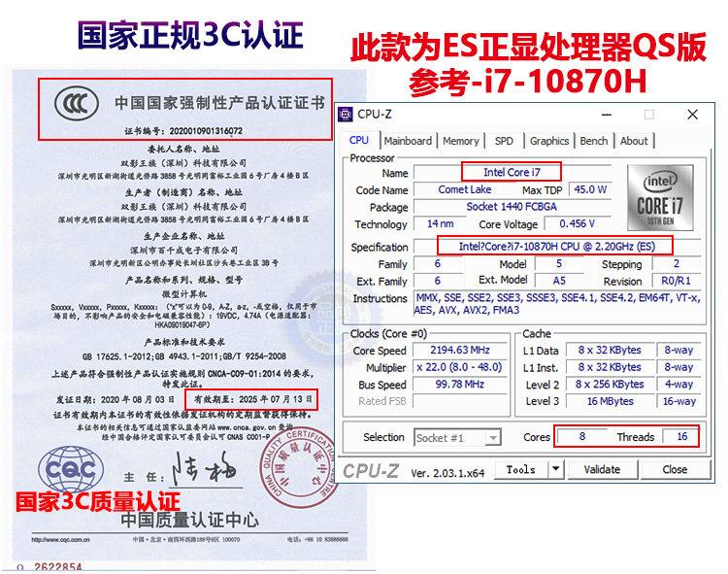Click the Specification field with i7-10870H
This screenshot has width=728, height=574.
557,247
